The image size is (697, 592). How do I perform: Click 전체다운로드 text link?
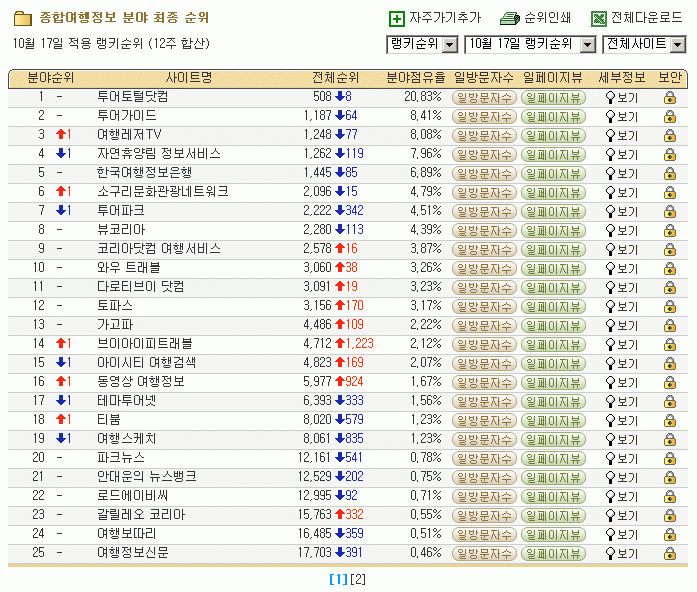647,18
